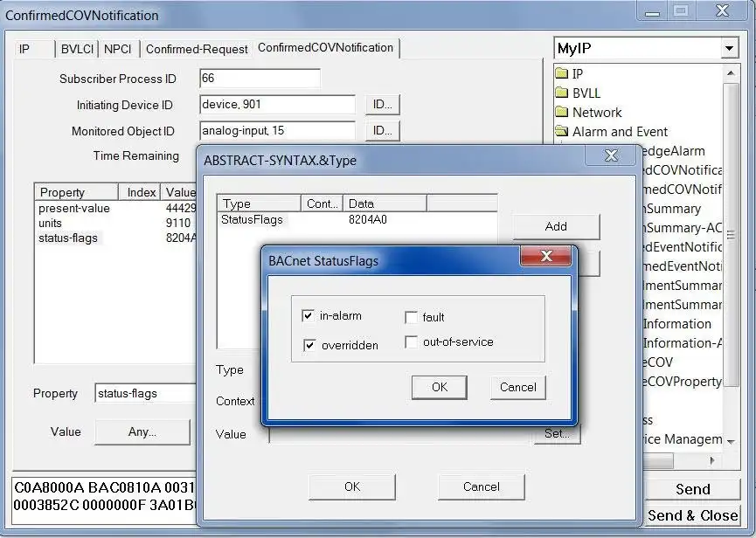
Task: Cancel the BACnet StatusFlags dialog
Action: [x=517, y=387]
